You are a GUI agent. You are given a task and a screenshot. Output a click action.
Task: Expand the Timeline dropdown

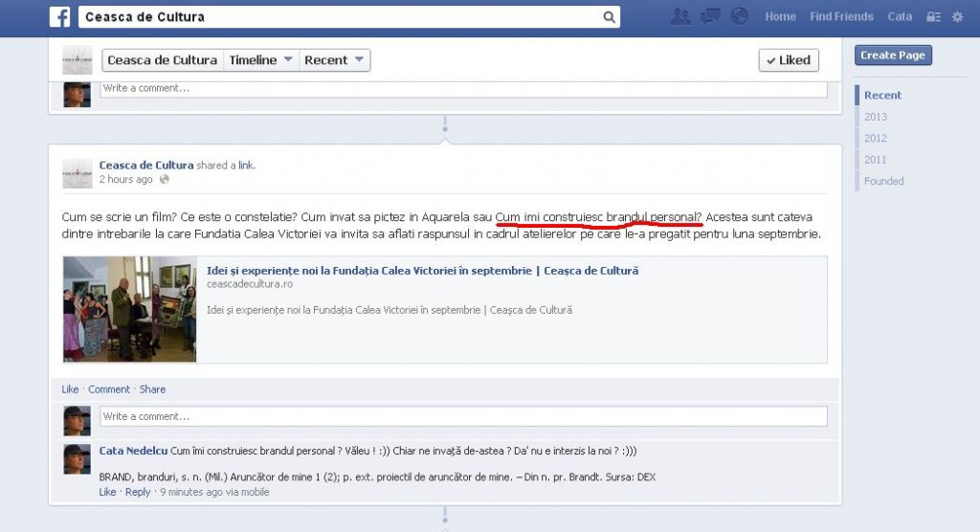(260, 60)
